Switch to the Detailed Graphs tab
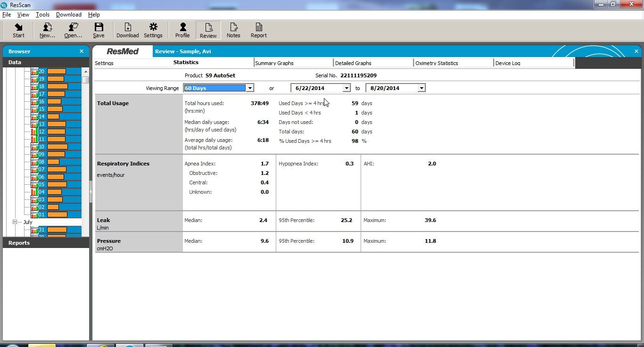Image resolution: width=644 pixels, height=347 pixels. tap(374, 63)
